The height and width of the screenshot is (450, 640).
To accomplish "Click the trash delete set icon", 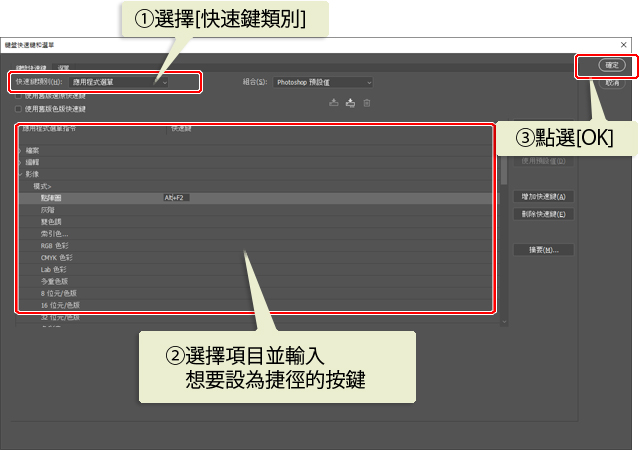I will 367,102.
